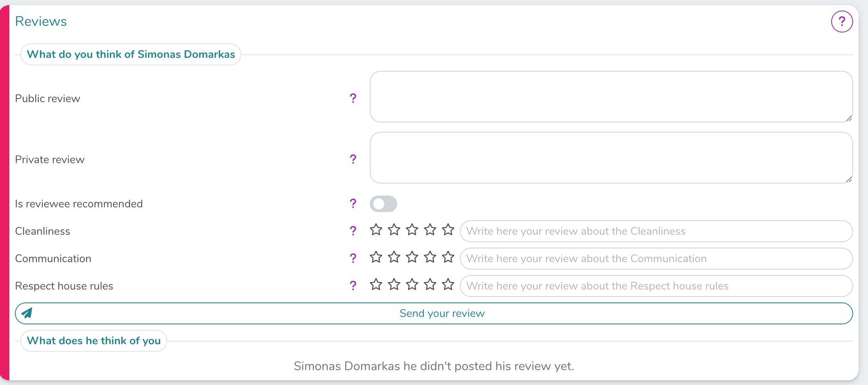Rate Communication three stars
Image resolution: width=868 pixels, height=385 pixels.
412,257
